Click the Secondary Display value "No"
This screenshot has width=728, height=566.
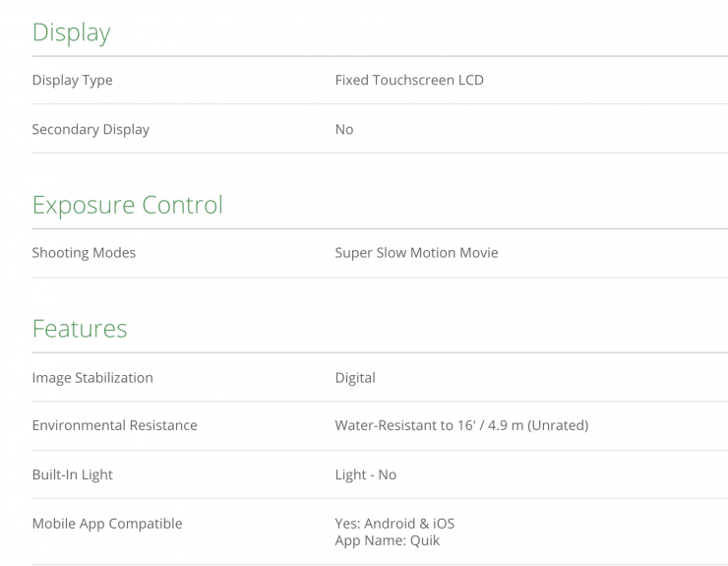coord(343,129)
